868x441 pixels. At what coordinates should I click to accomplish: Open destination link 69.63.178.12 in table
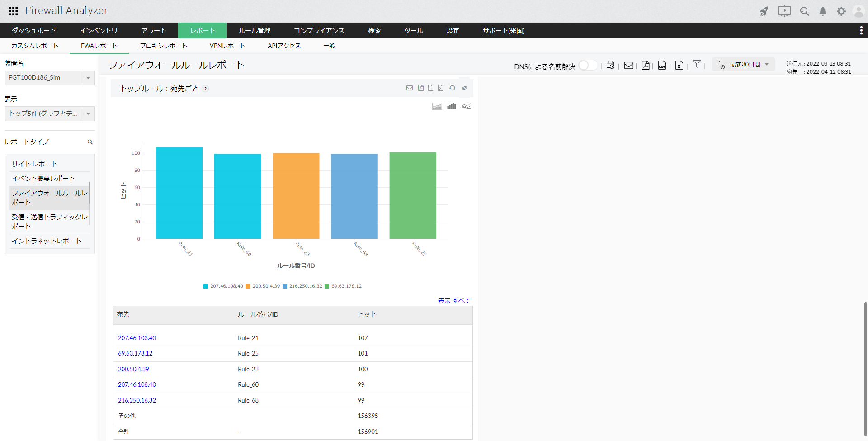135,353
